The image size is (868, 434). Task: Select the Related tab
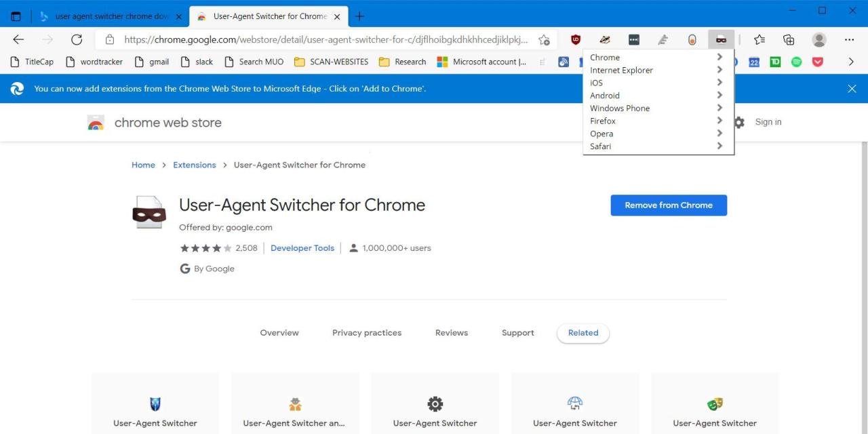click(583, 333)
